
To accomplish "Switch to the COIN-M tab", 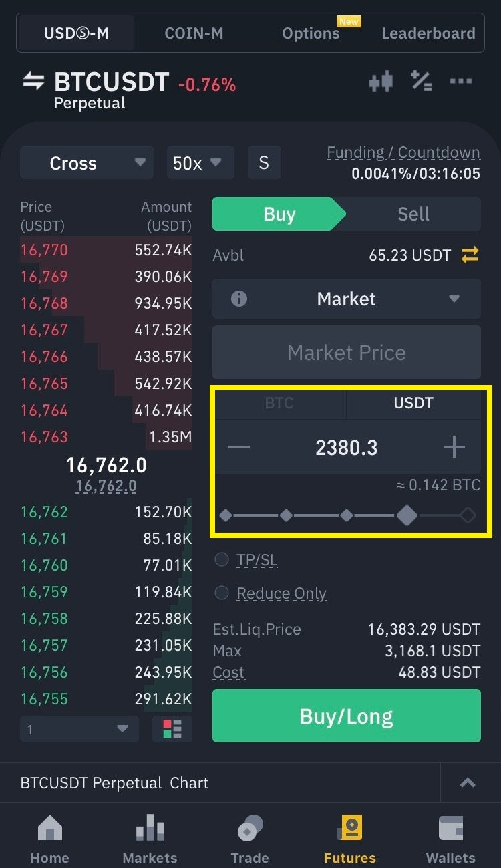I will 194,33.
